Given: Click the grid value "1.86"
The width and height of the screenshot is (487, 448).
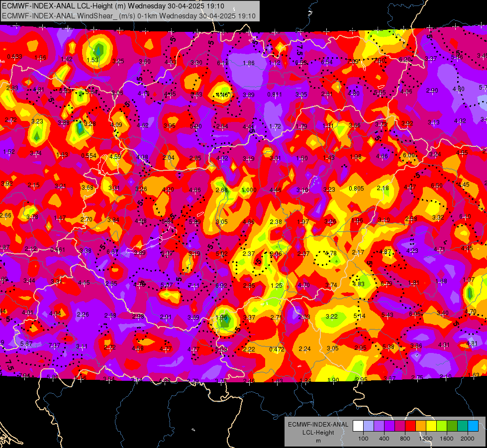Looking at the screenshot, I should pyautogui.click(x=248, y=63).
